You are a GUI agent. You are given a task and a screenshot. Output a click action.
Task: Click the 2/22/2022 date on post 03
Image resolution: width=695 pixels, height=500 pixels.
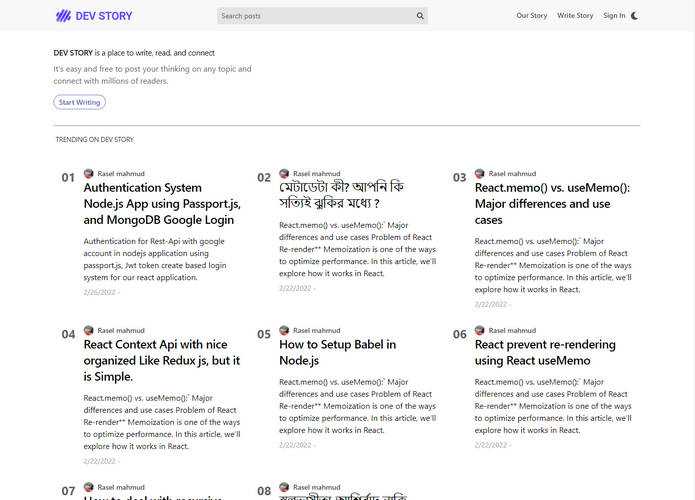point(491,305)
